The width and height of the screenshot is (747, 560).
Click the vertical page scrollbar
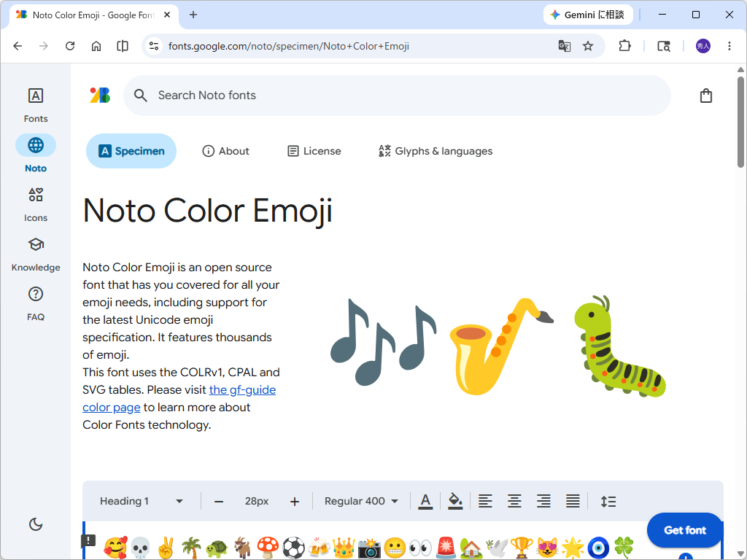pyautogui.click(x=740, y=122)
